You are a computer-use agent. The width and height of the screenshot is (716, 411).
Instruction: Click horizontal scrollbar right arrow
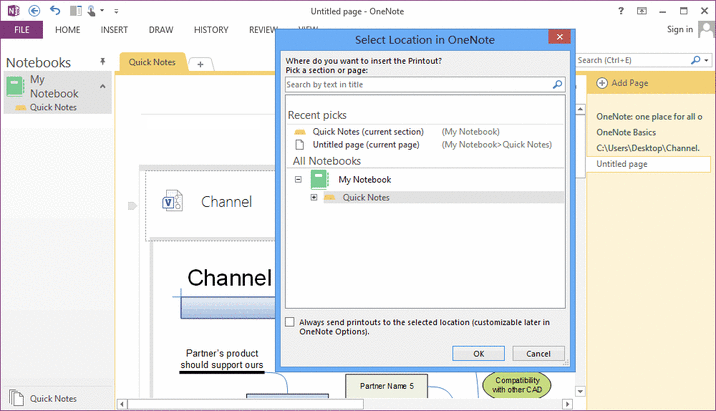point(568,404)
